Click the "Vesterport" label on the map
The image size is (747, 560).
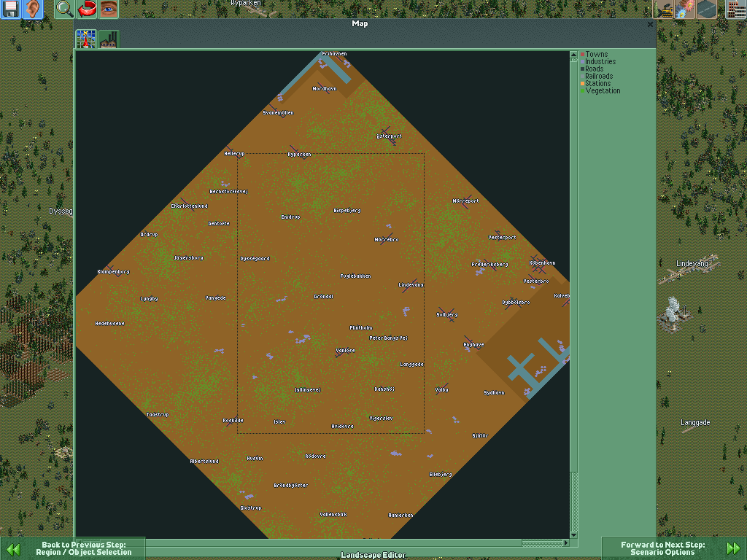click(502, 237)
